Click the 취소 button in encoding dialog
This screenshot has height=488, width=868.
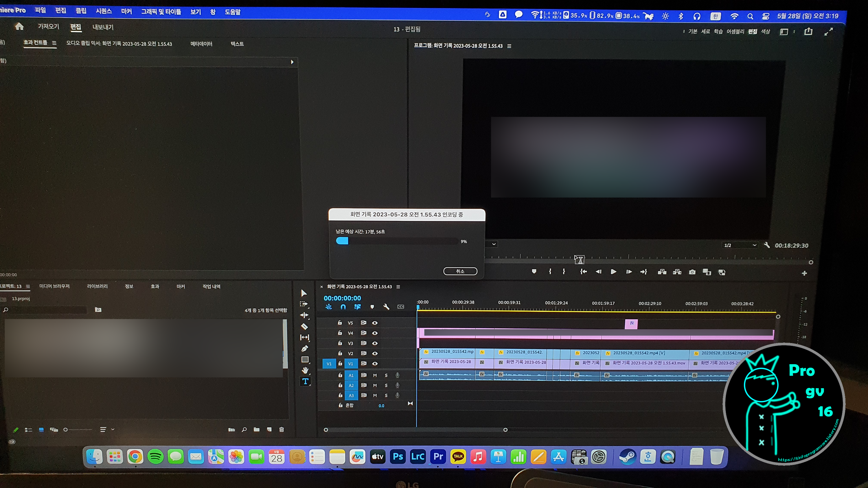(x=460, y=271)
